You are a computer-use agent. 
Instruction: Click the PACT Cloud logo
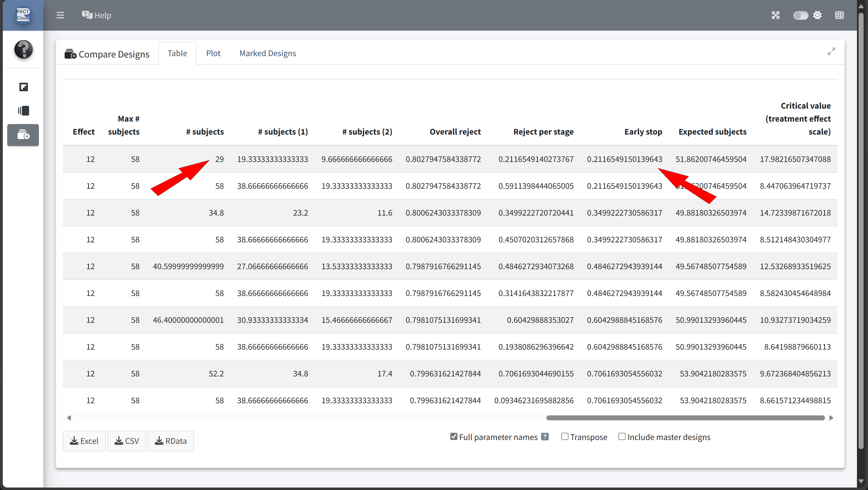(x=23, y=15)
